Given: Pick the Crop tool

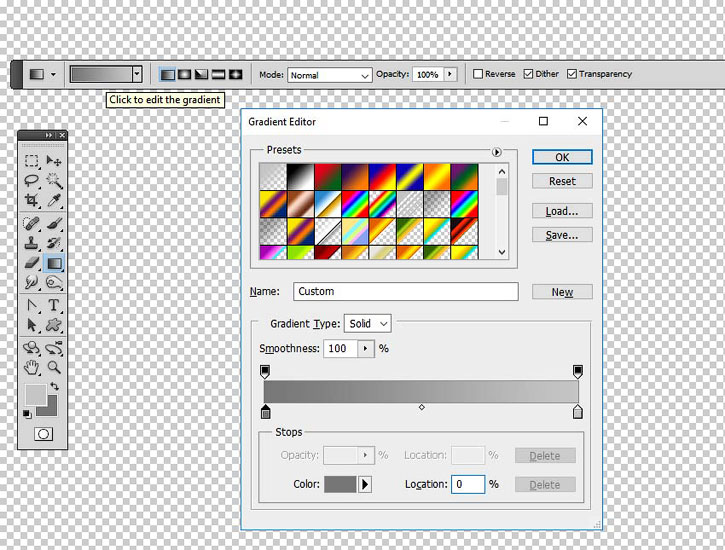Looking at the screenshot, I should (x=31, y=200).
